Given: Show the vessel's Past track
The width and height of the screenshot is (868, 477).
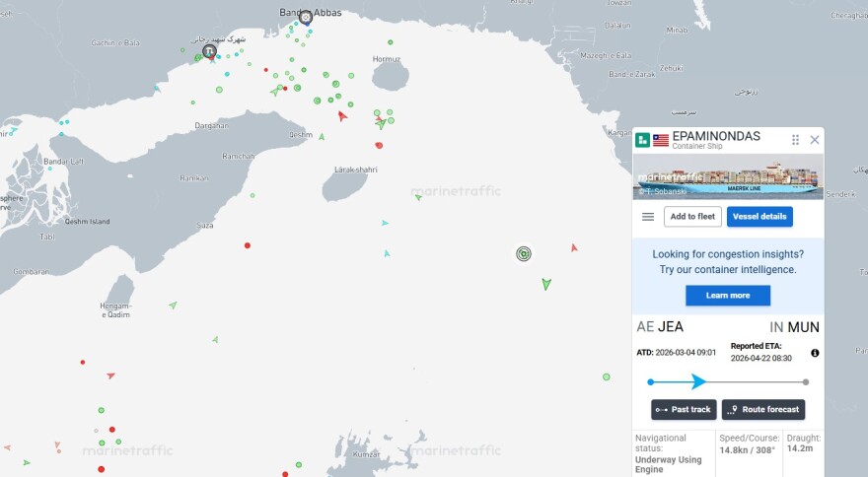Looking at the screenshot, I should (x=684, y=409).
